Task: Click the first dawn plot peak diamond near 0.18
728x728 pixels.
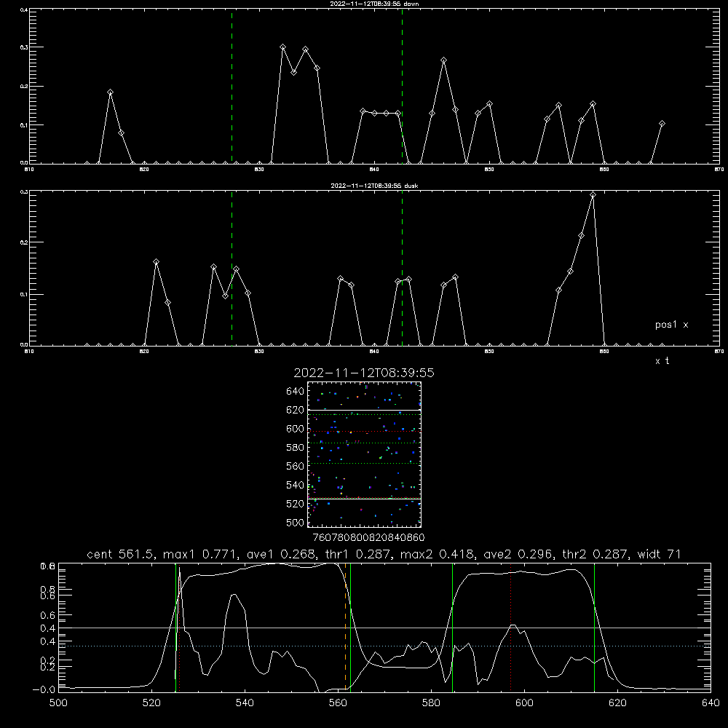Action: pyautogui.click(x=110, y=92)
